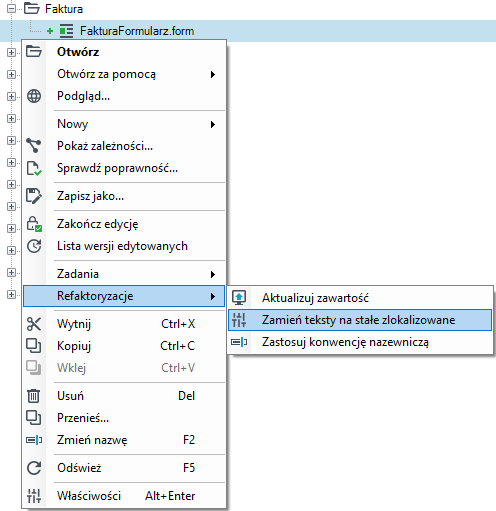496x511 pixels.
Task: Click the save-as disk icon for Zapisz jako
Action: tap(34, 196)
